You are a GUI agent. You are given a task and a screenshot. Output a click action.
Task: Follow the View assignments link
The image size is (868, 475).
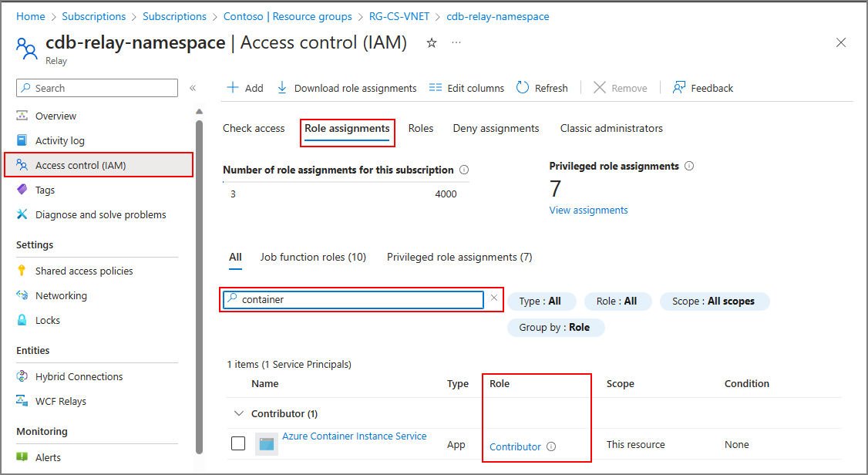pyautogui.click(x=588, y=210)
